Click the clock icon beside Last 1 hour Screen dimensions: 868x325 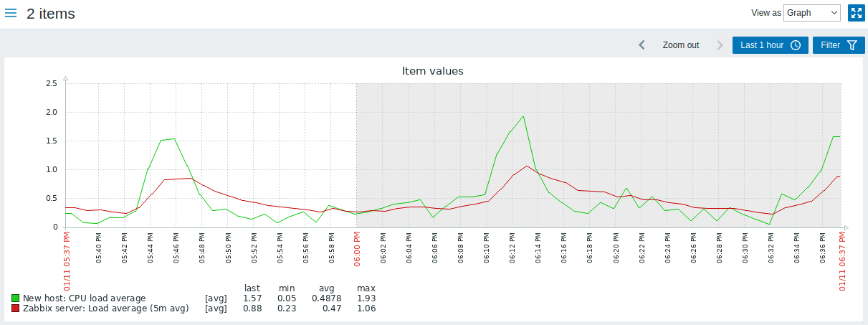point(796,45)
